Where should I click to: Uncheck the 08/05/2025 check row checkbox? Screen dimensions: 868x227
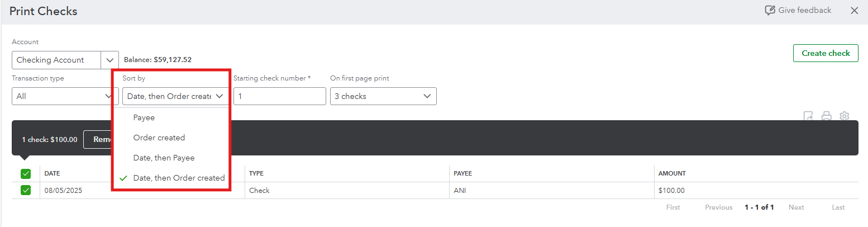point(26,190)
